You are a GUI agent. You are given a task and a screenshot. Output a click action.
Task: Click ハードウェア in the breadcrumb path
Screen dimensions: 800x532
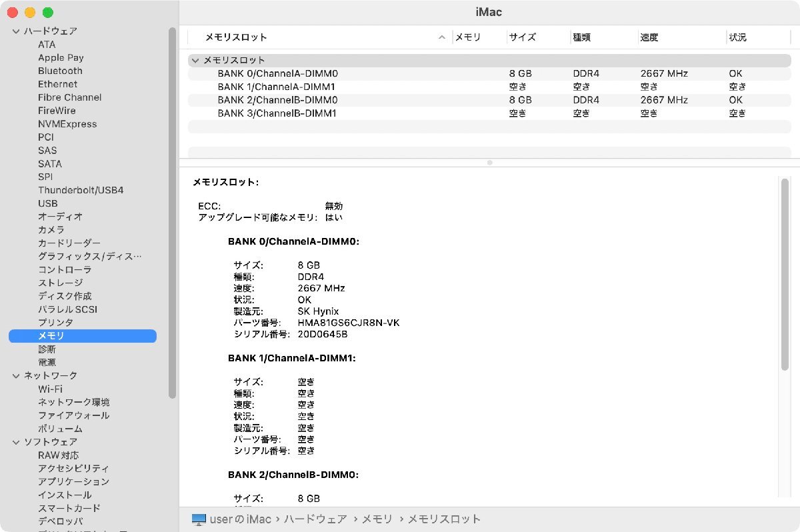coord(314,519)
